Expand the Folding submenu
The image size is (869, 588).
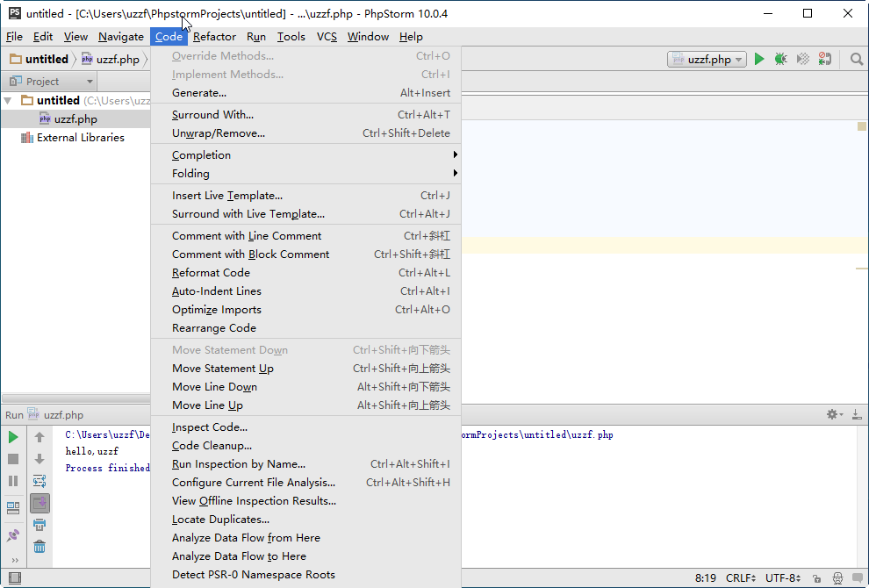pos(306,174)
